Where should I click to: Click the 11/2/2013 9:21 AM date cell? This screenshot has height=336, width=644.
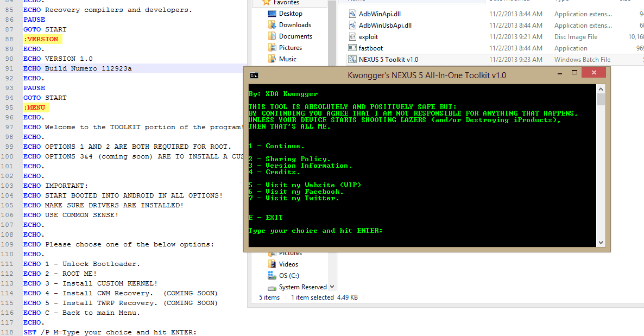[515, 37]
